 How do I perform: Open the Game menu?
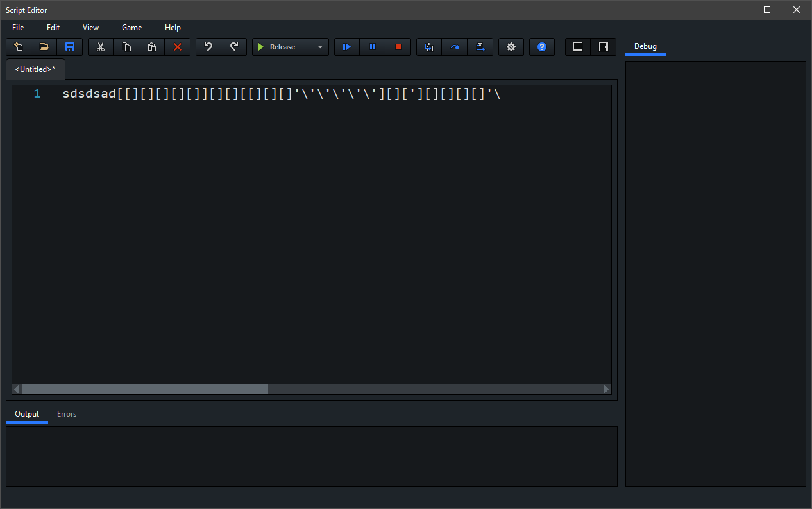[131, 28]
